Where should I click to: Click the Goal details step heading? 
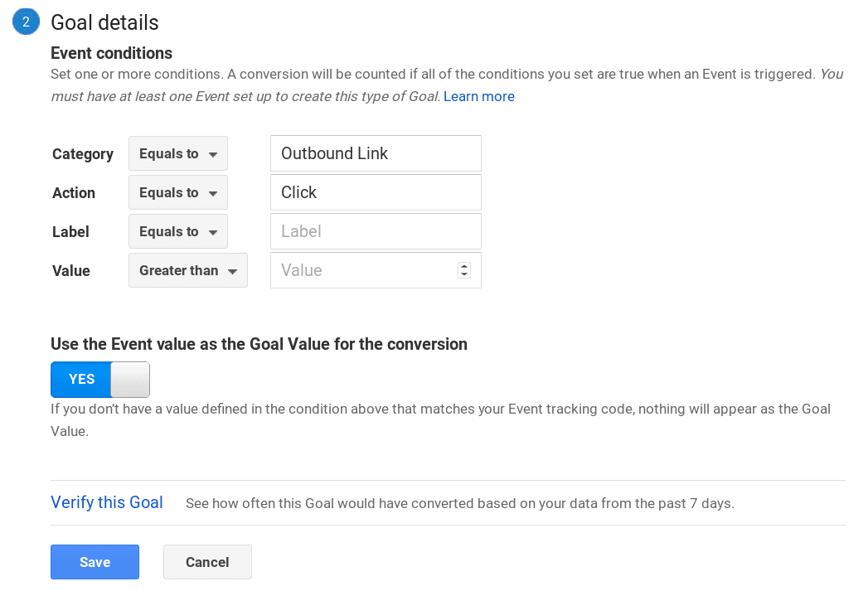tap(104, 23)
